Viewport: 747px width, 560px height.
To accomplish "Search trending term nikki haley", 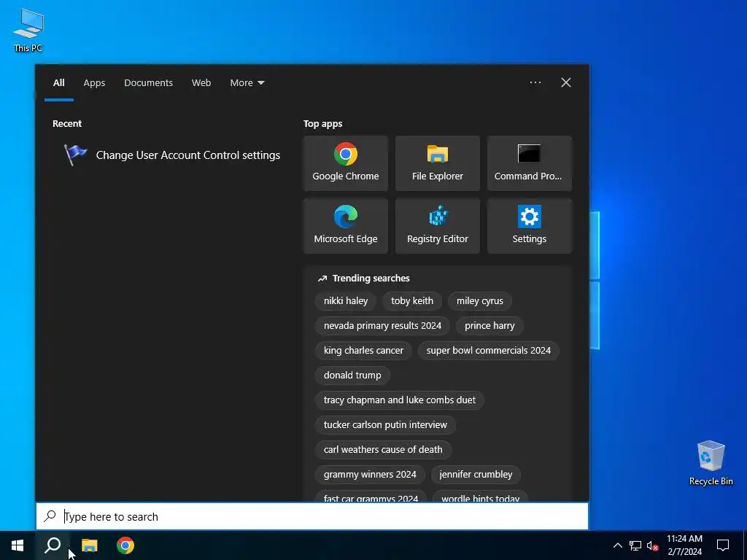I will tap(345, 301).
